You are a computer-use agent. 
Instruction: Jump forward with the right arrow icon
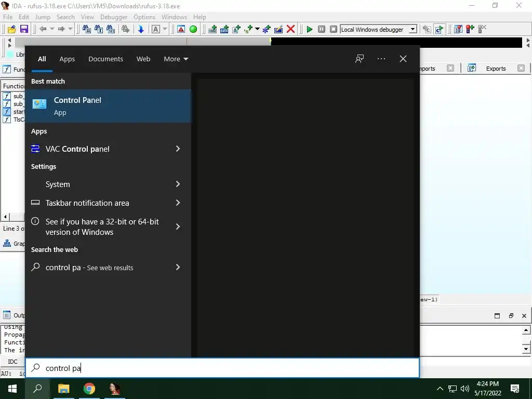click(x=61, y=29)
